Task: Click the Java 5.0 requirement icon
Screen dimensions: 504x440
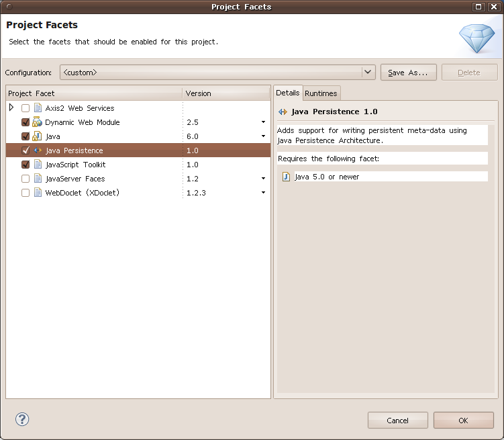Action: tap(286, 177)
